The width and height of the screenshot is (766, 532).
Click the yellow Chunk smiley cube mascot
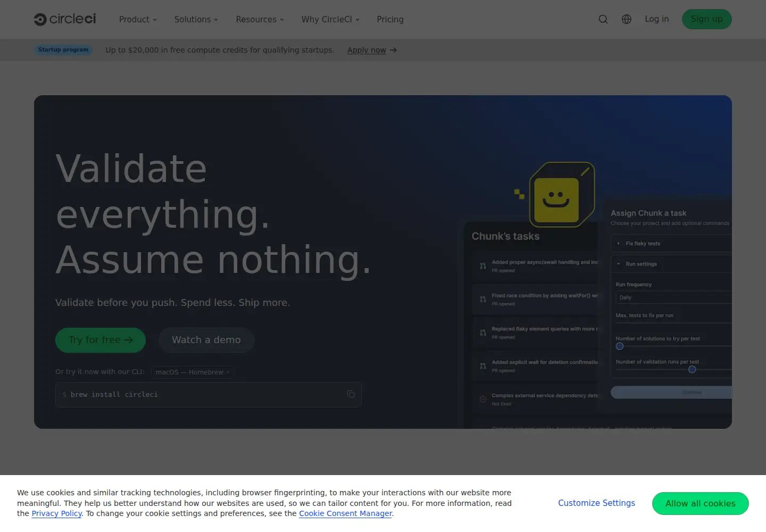(562, 195)
